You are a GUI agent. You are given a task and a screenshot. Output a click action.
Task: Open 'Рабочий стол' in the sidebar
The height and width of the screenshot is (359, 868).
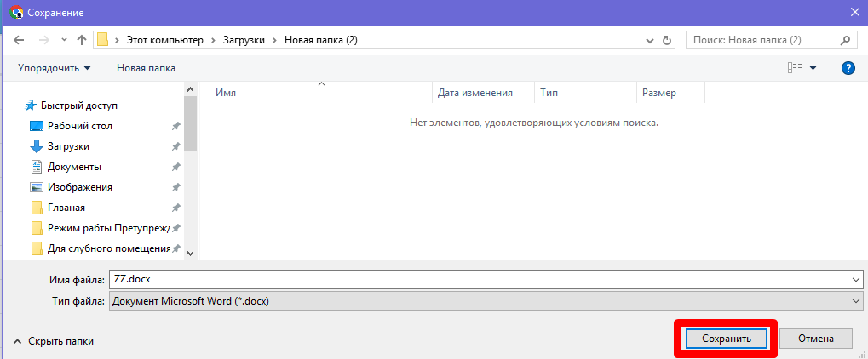click(80, 126)
